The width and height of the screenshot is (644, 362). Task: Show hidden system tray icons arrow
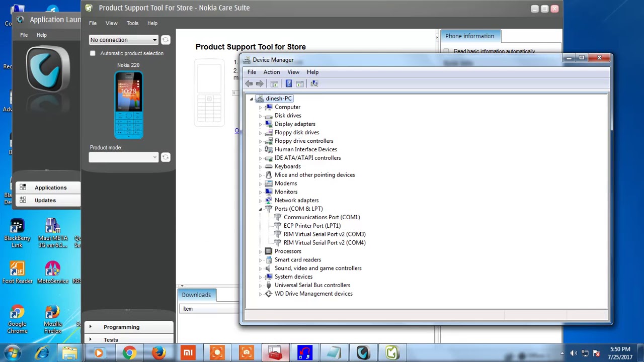562,353
